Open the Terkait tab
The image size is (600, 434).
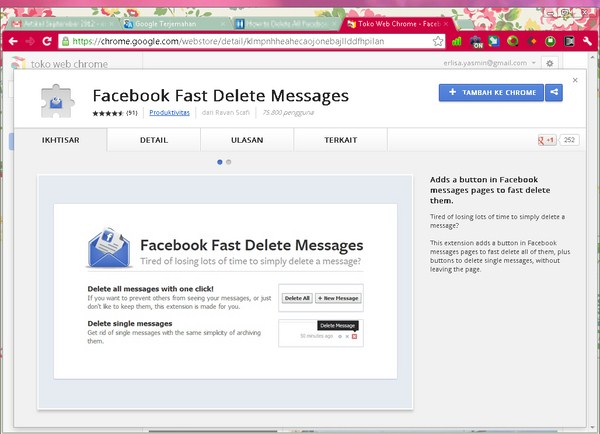tap(341, 140)
